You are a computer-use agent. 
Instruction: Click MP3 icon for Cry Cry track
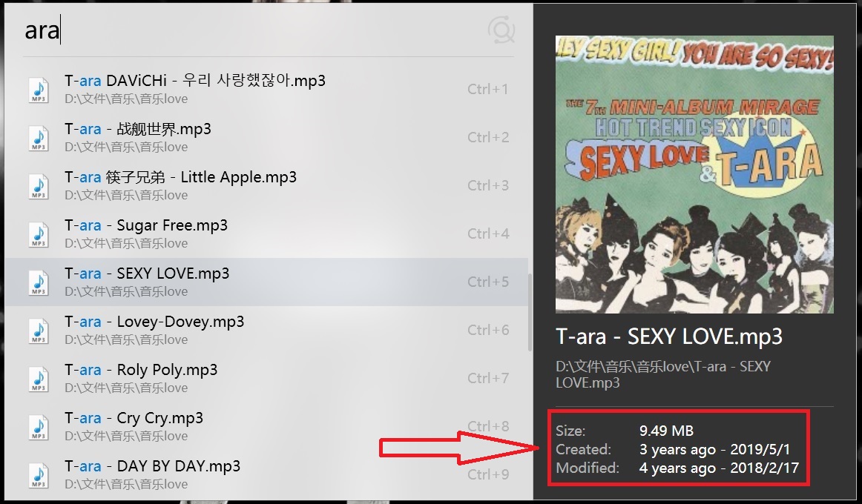click(39, 427)
